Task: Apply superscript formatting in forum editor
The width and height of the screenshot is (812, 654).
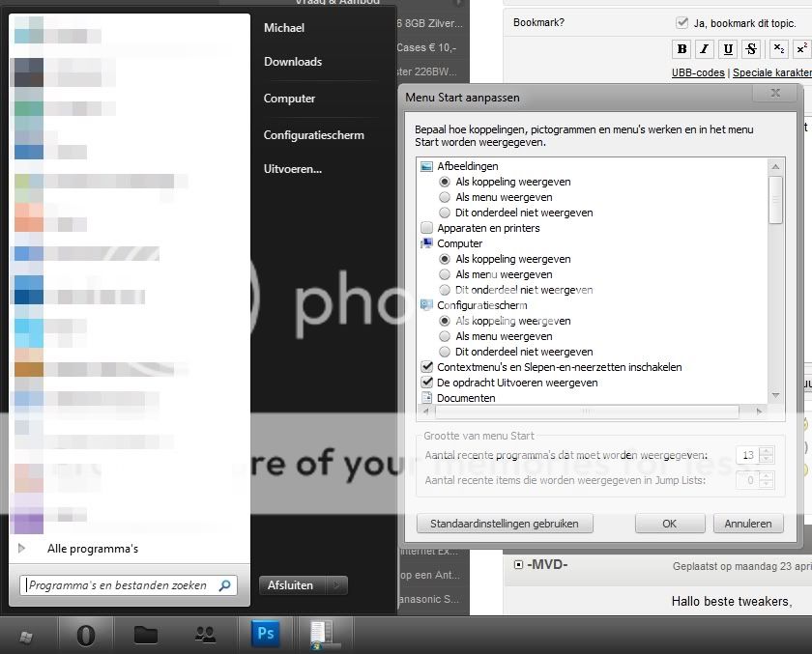Action: click(802, 49)
